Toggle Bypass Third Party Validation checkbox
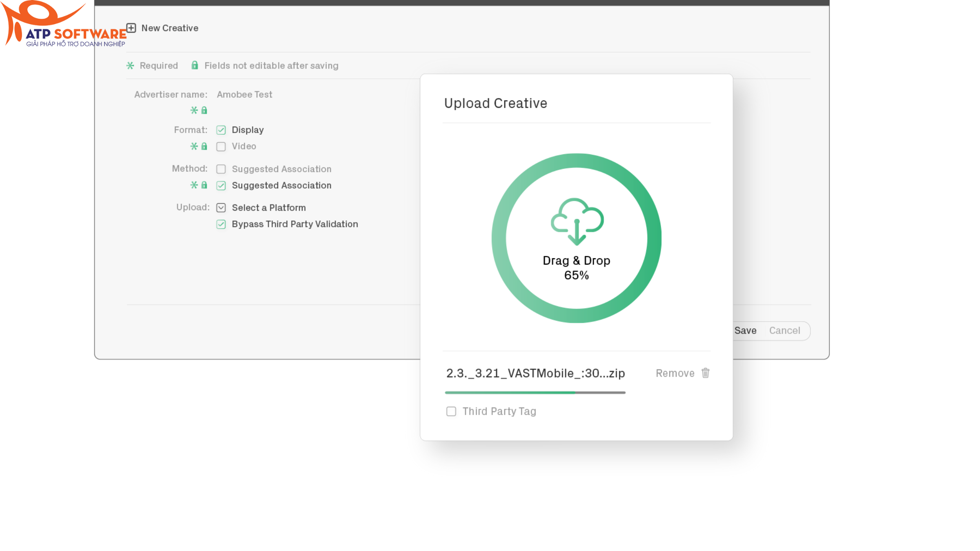The width and height of the screenshot is (980, 551). coord(221,224)
